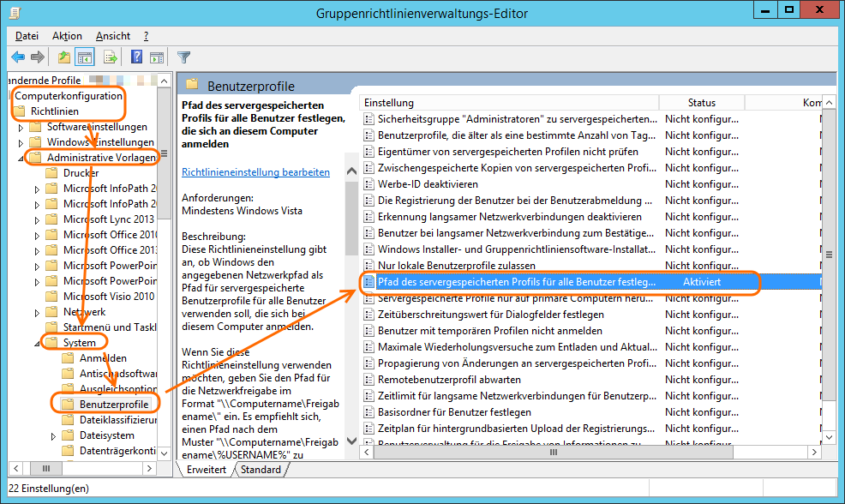Screen dimensions: 845x504
Task: Select the Benutzerprofile folder in tree
Action: click(x=115, y=404)
